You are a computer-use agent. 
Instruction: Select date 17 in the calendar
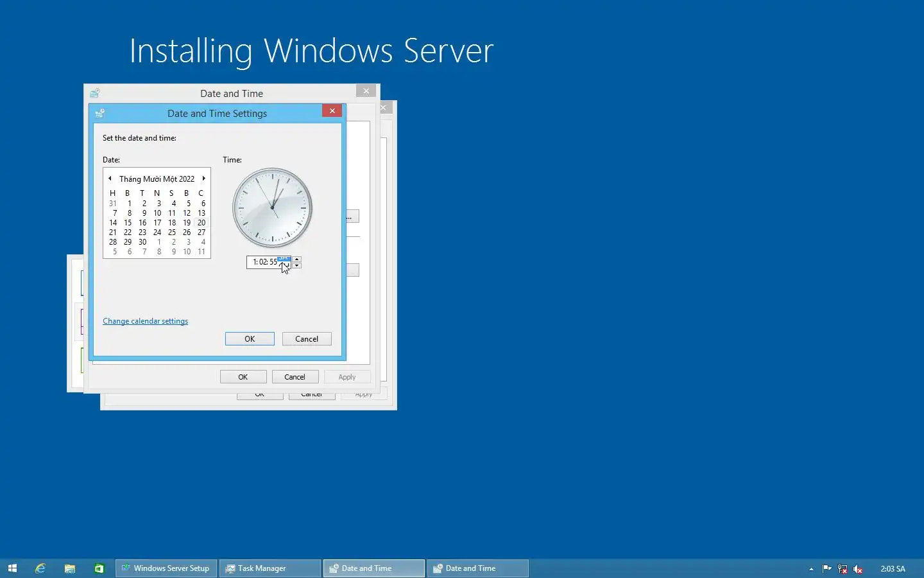coord(157,223)
